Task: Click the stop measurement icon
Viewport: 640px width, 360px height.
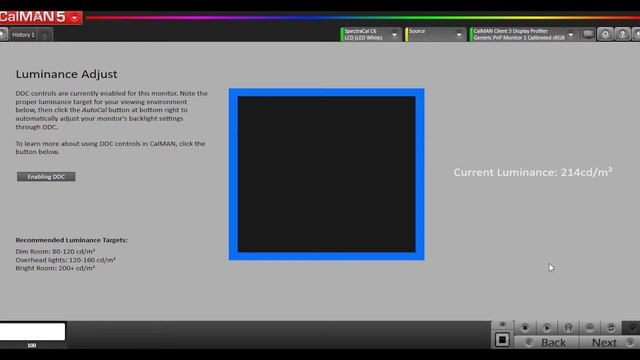Action: [x=525, y=327]
